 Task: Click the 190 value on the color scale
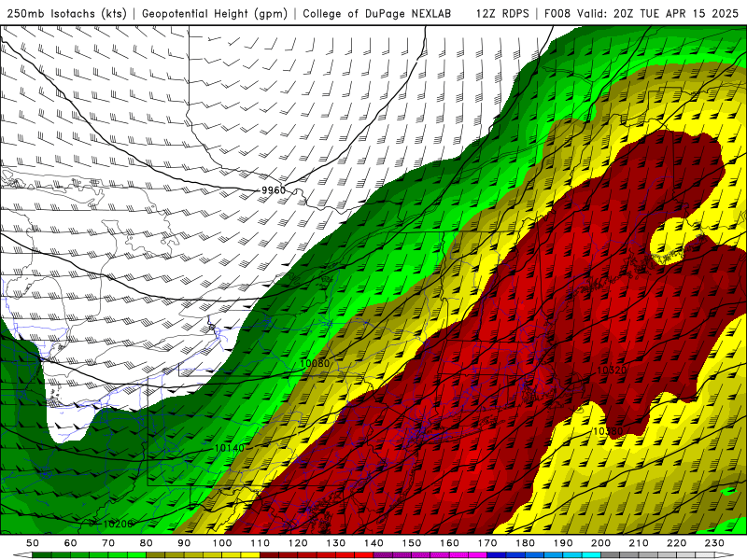(563, 543)
